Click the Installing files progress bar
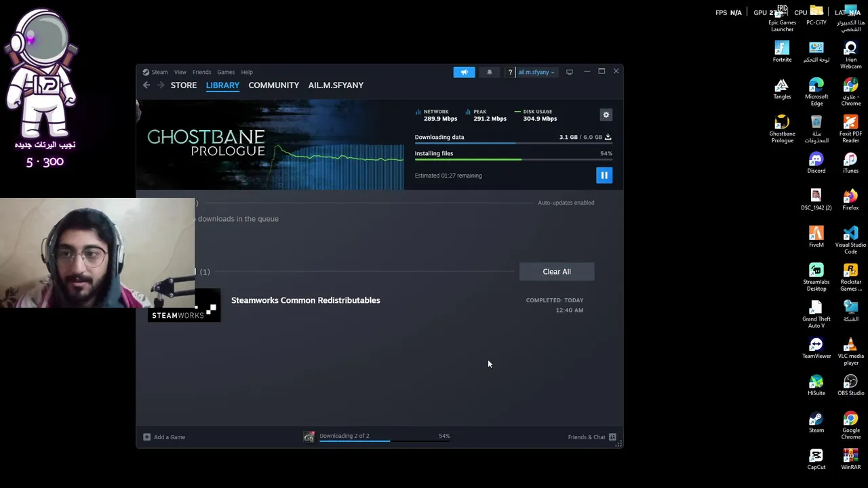 513,160
